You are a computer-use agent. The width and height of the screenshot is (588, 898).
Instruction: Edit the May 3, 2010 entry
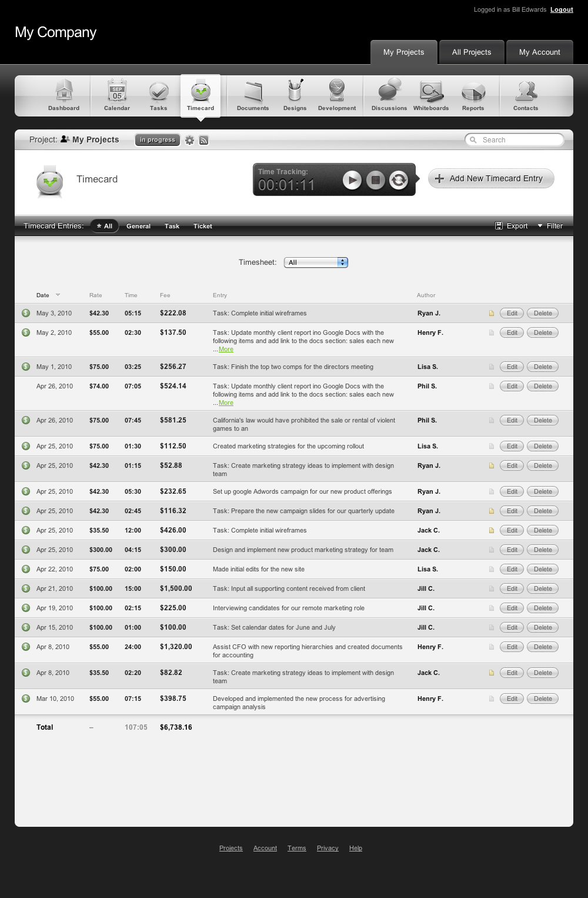[x=512, y=314]
